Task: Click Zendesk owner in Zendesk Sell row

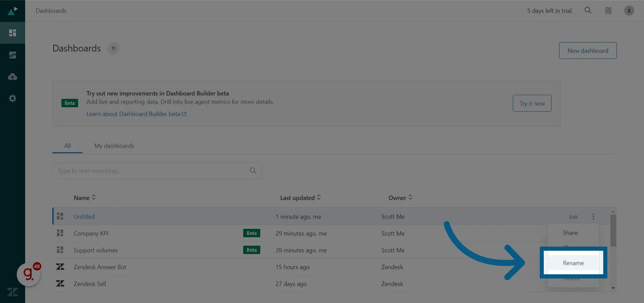Action: pos(392,284)
